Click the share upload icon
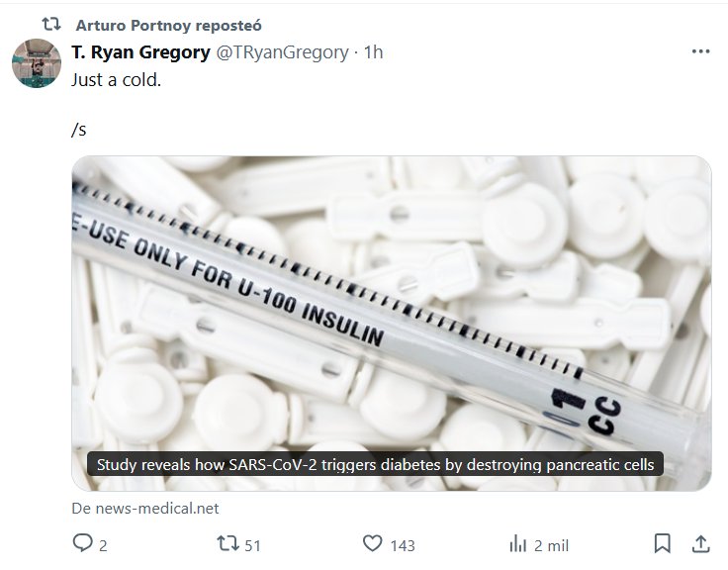 coord(700,544)
